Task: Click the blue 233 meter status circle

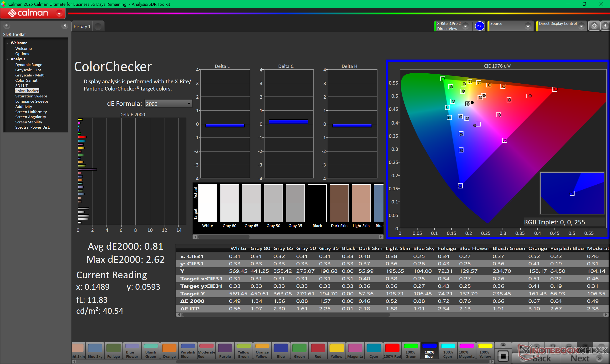Action: [x=479, y=26]
